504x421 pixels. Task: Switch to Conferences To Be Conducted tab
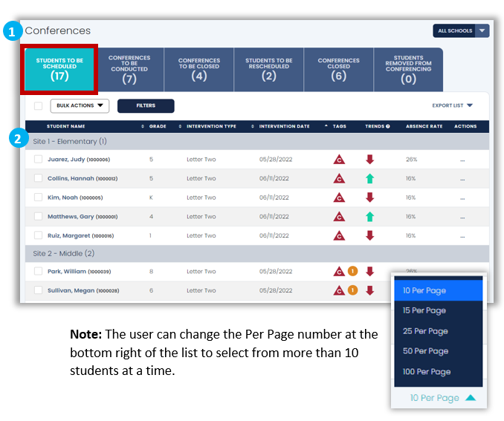tap(129, 70)
